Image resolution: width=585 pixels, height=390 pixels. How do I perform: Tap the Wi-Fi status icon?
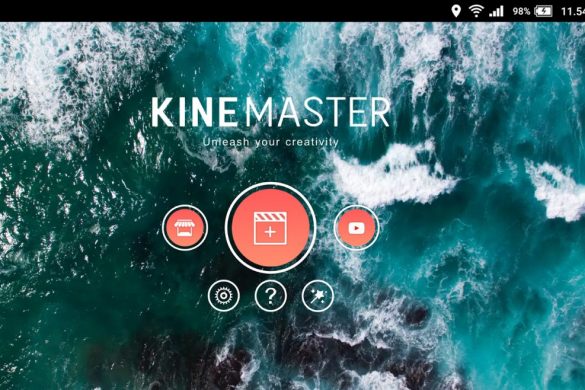(476, 11)
